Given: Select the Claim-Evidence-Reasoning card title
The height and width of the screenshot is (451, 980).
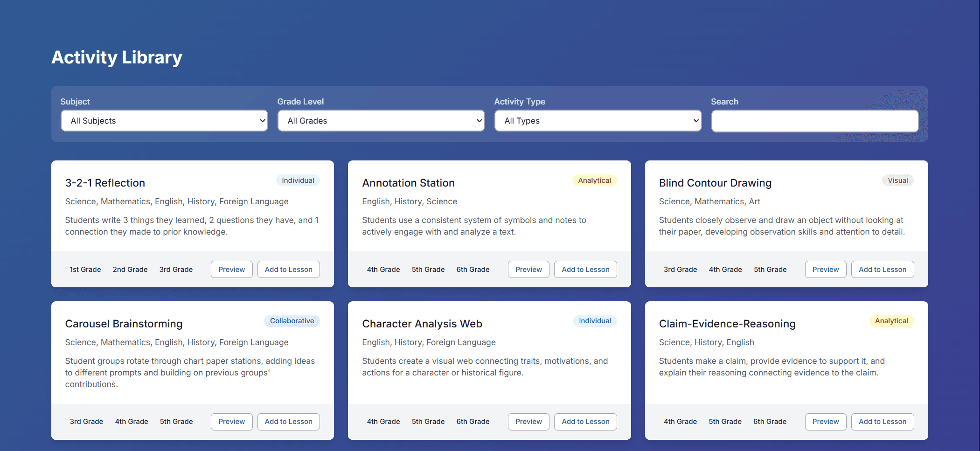Looking at the screenshot, I should pyautogui.click(x=727, y=324).
